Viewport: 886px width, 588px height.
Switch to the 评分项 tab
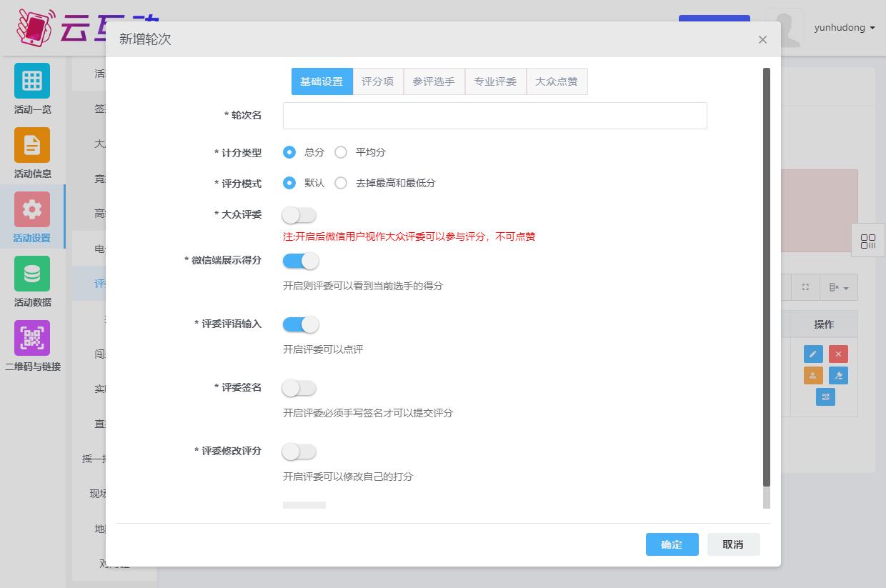click(x=377, y=81)
